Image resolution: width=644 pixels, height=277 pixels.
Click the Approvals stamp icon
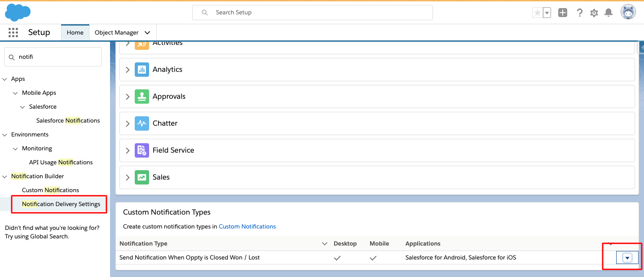(x=141, y=96)
